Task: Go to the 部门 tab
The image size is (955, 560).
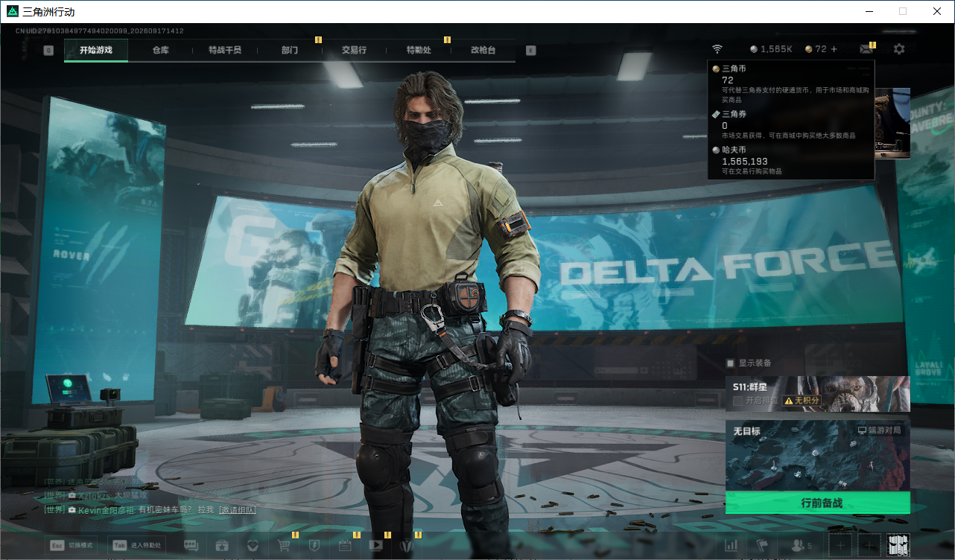Action: point(290,50)
